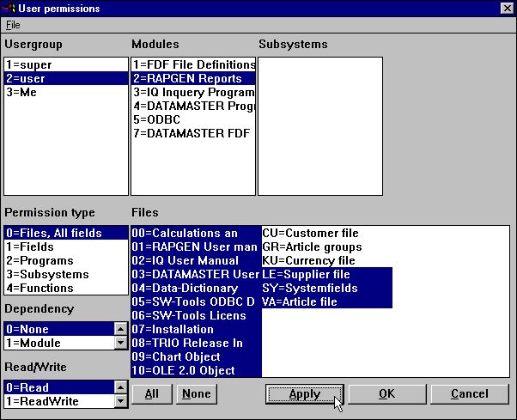Screen dimensions: 517x420
Task: Click the User permissions title bar icon
Action: click(9, 8)
